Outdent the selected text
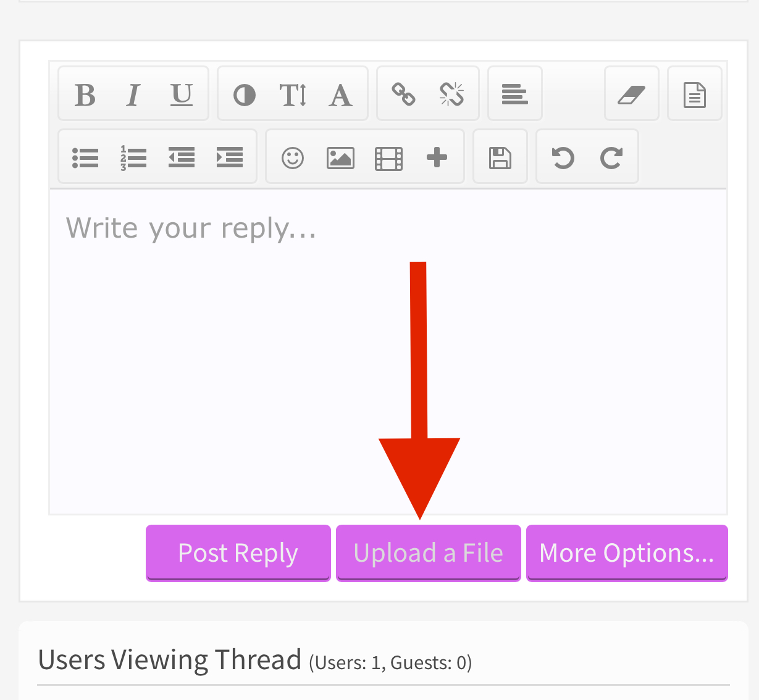 pyautogui.click(x=182, y=157)
